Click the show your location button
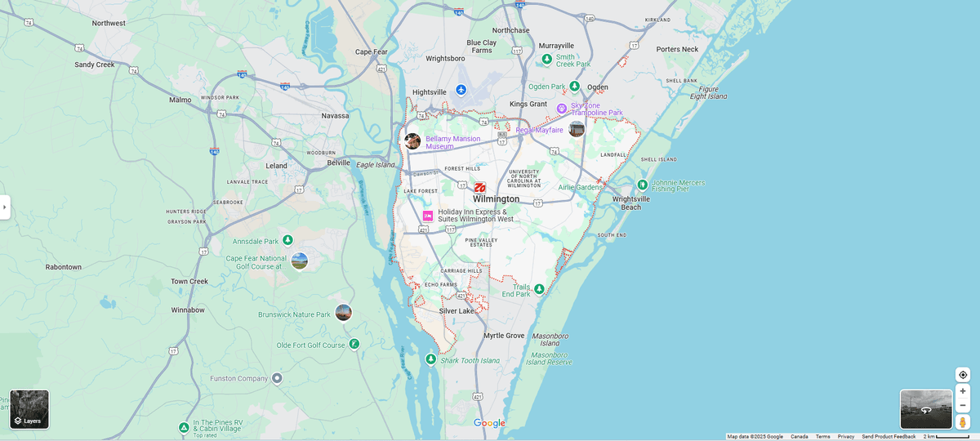 click(963, 375)
